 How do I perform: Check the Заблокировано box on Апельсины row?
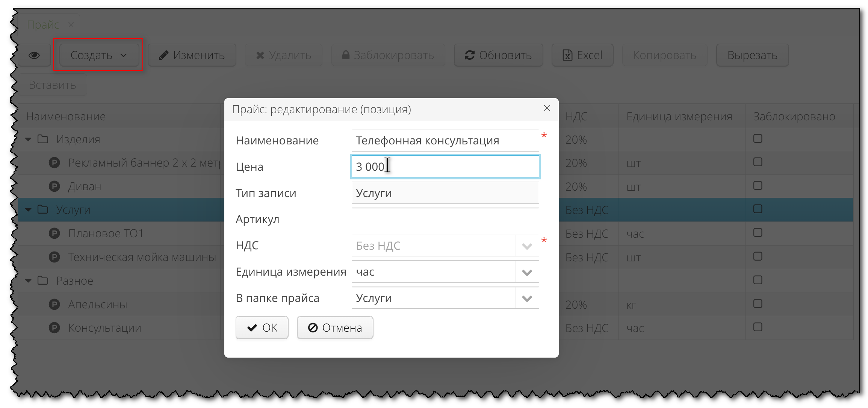pos(758,304)
